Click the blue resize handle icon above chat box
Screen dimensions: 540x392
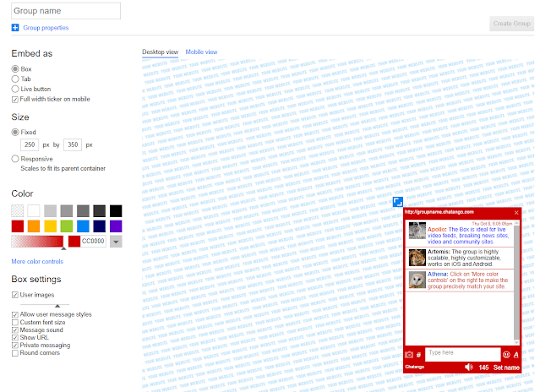click(396, 201)
